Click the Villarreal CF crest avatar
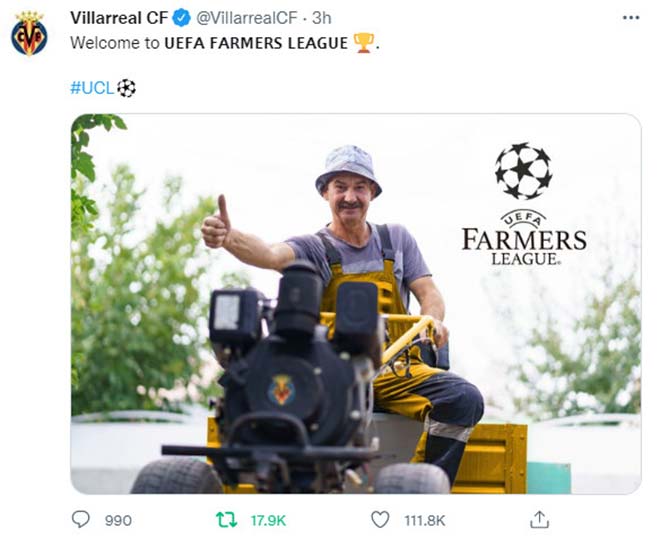The image size is (660, 538). pos(29,34)
